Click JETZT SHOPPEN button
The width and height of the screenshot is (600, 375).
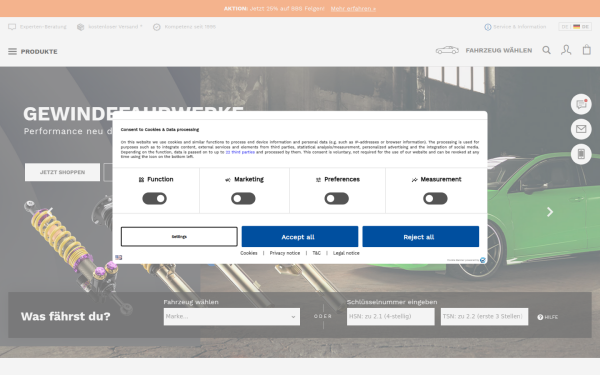(62, 172)
